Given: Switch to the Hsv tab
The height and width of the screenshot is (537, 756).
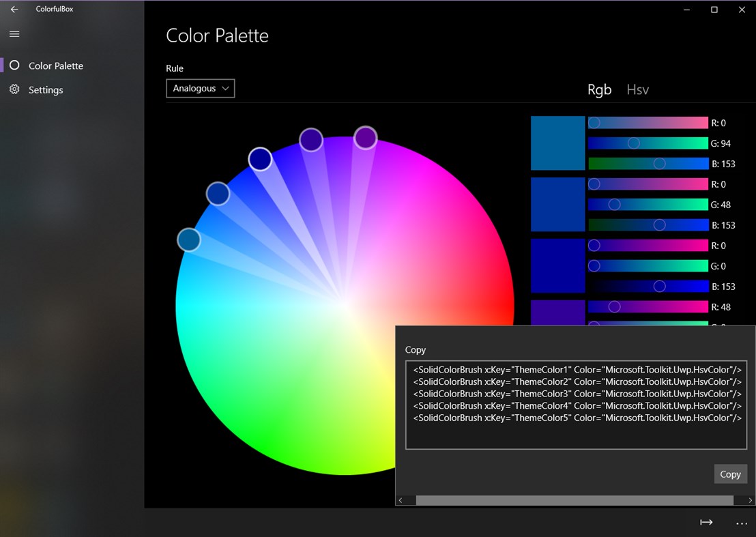Looking at the screenshot, I should click(x=637, y=89).
